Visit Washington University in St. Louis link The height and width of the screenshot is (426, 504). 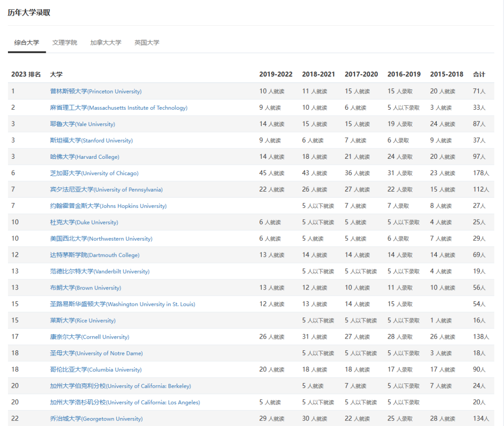(x=122, y=304)
